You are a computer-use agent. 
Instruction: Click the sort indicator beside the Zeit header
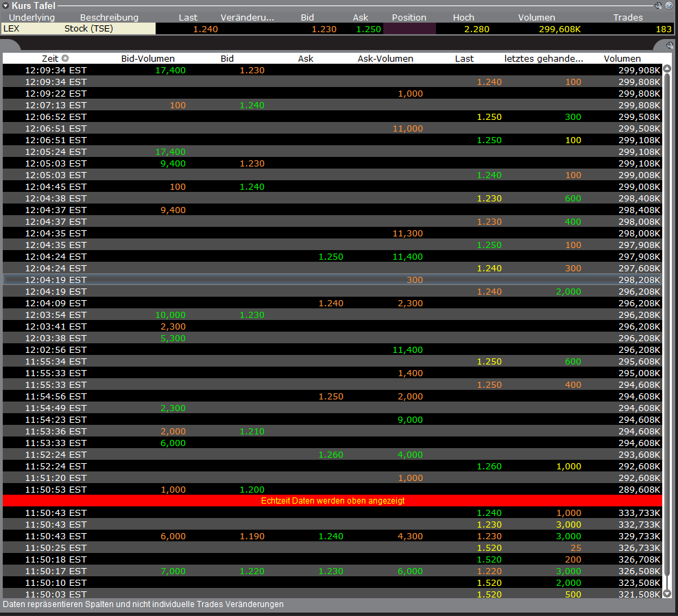coord(65,58)
